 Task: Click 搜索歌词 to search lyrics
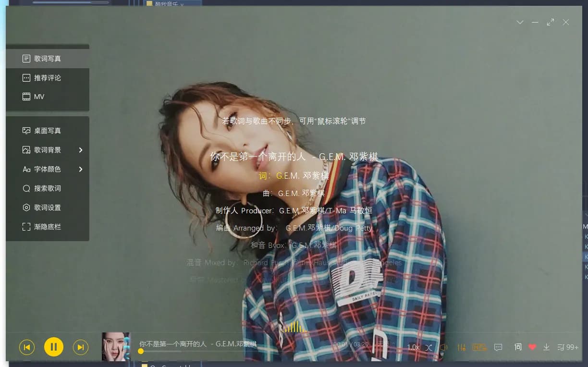[x=47, y=188]
